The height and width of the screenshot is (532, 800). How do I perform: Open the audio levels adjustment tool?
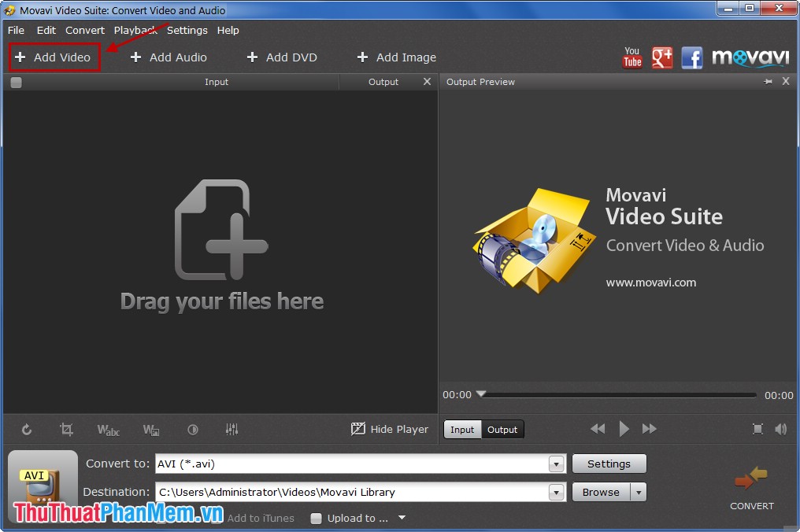(x=232, y=429)
